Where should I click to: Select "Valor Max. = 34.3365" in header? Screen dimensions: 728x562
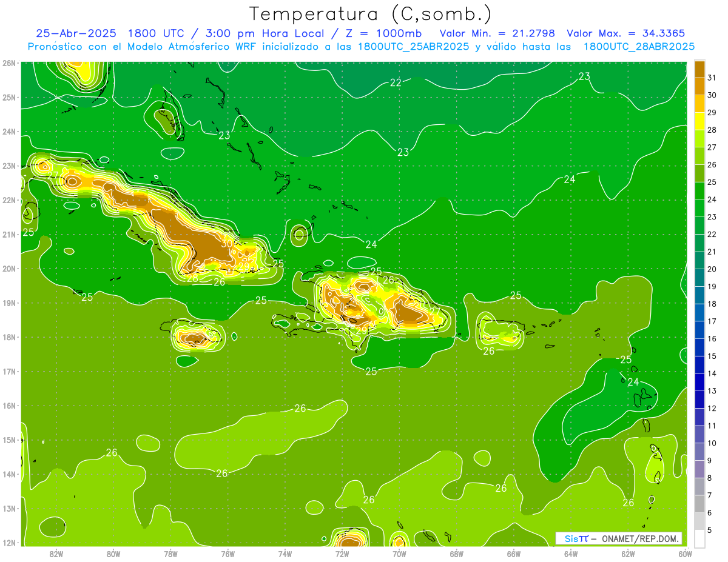pos(625,33)
